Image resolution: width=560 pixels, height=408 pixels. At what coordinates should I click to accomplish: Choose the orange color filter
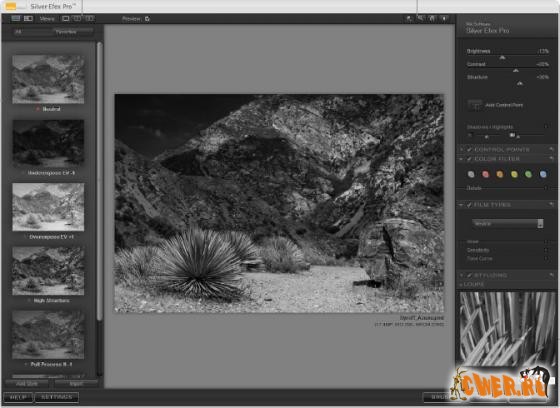point(500,174)
